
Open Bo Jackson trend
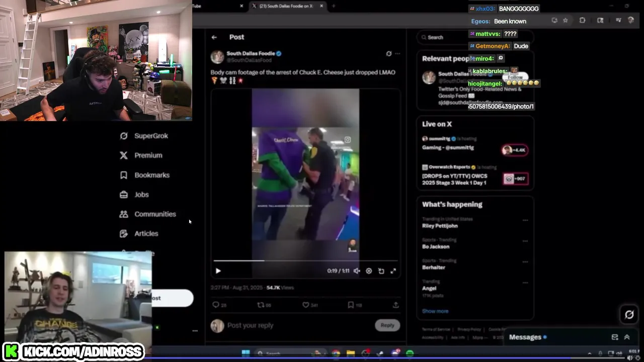tap(436, 247)
